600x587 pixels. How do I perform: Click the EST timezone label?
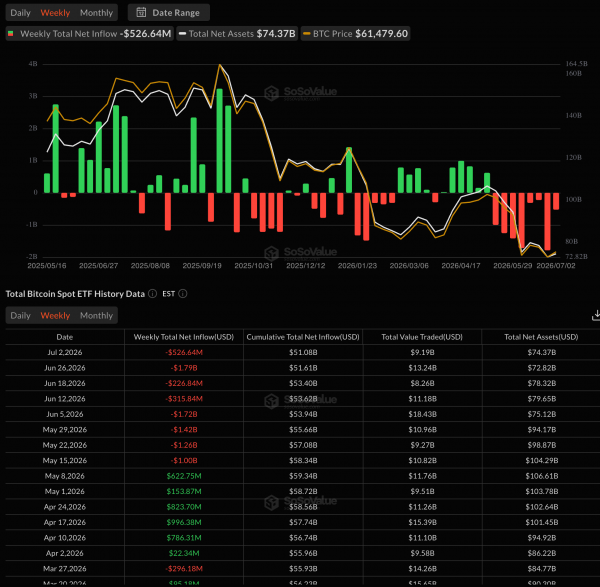(x=168, y=294)
